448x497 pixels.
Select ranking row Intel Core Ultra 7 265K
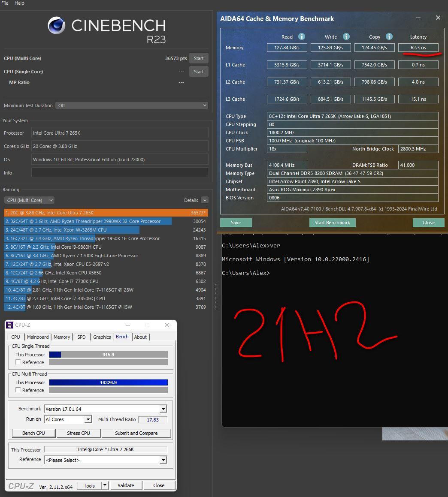(106, 213)
